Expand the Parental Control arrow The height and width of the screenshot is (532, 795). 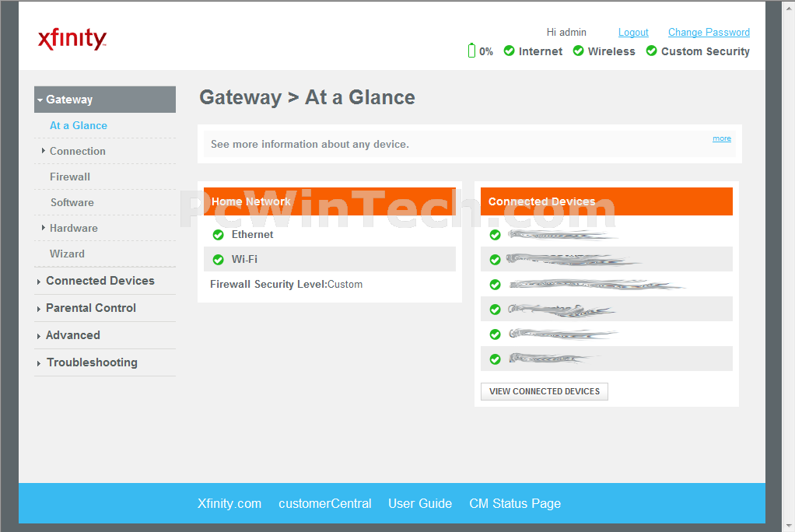tap(39, 309)
